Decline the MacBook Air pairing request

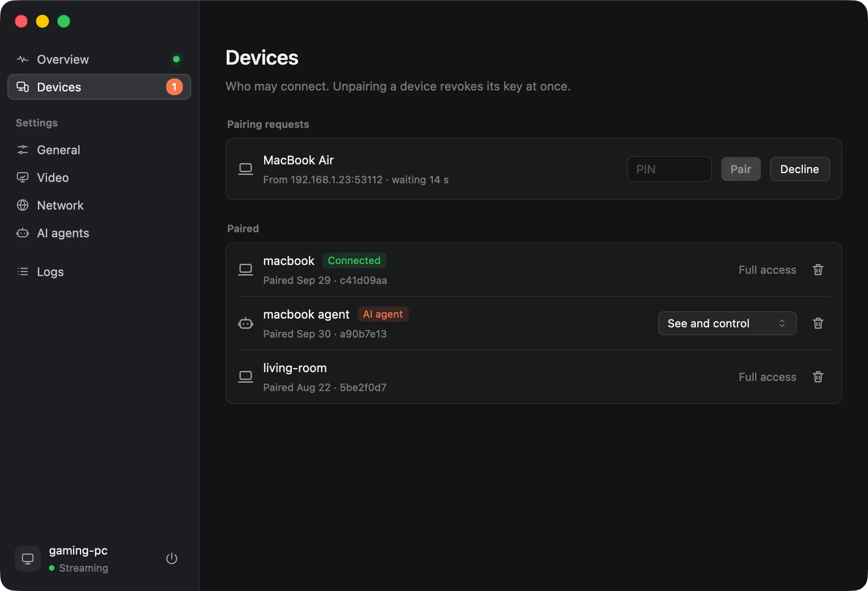pyautogui.click(x=800, y=169)
